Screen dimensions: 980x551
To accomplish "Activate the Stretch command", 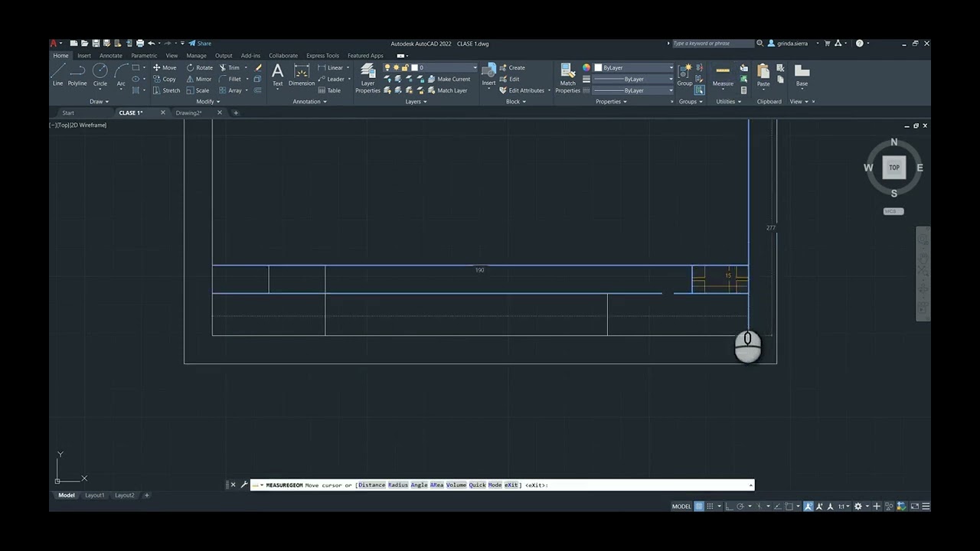I will point(166,90).
